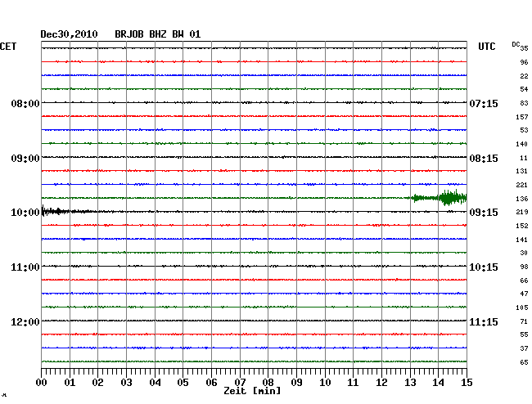Click the UTC time zone label
The width and height of the screenshot is (532, 404).
pyautogui.click(x=486, y=46)
